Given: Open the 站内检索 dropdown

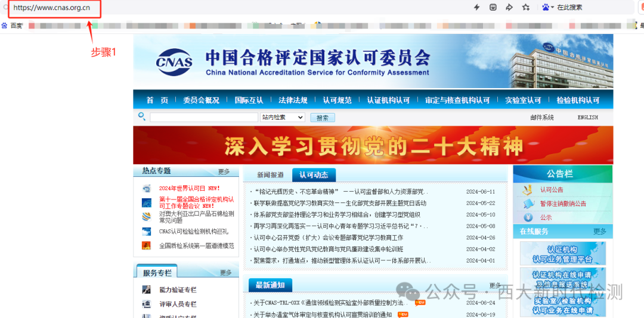Looking at the screenshot, I should tap(283, 117).
